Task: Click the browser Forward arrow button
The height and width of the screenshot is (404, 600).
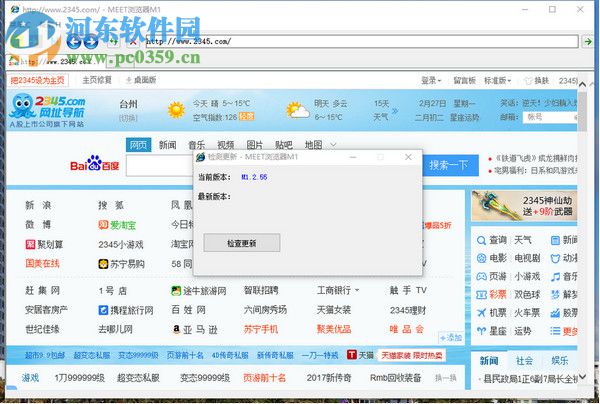Action: [91, 41]
